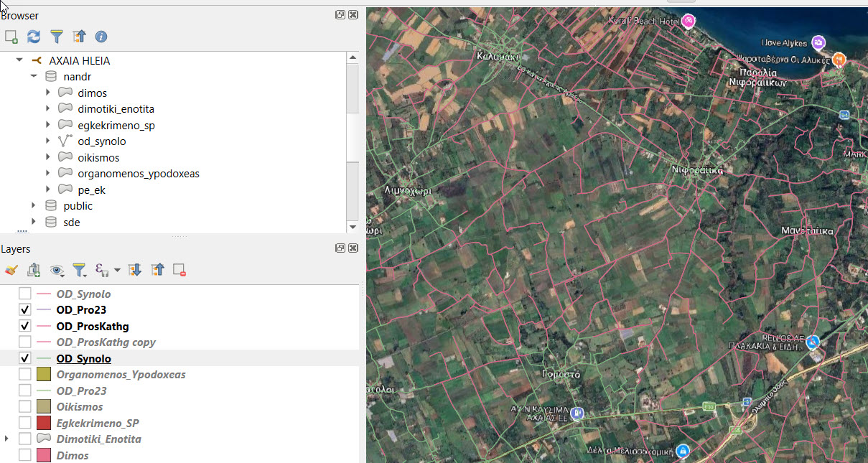Click the Add Selected Layers icon in Browser toolbar
Viewport: 868px width, 463px height.
pos(11,36)
